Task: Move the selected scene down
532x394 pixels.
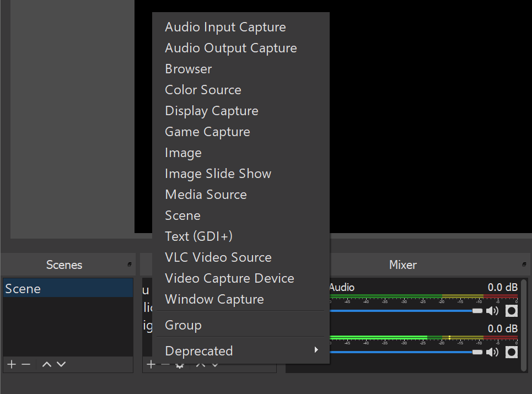Action: click(x=61, y=364)
